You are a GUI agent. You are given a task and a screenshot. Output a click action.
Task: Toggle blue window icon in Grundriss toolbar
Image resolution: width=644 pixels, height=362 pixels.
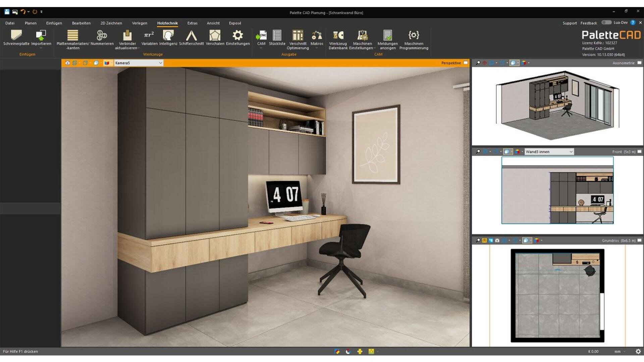pyautogui.click(x=491, y=241)
